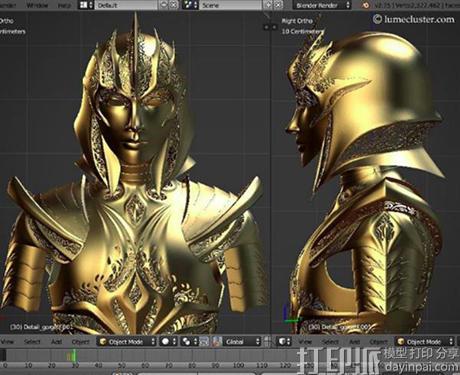
Task: Click the green current frame marker in timeline
Action: [x=75, y=356]
